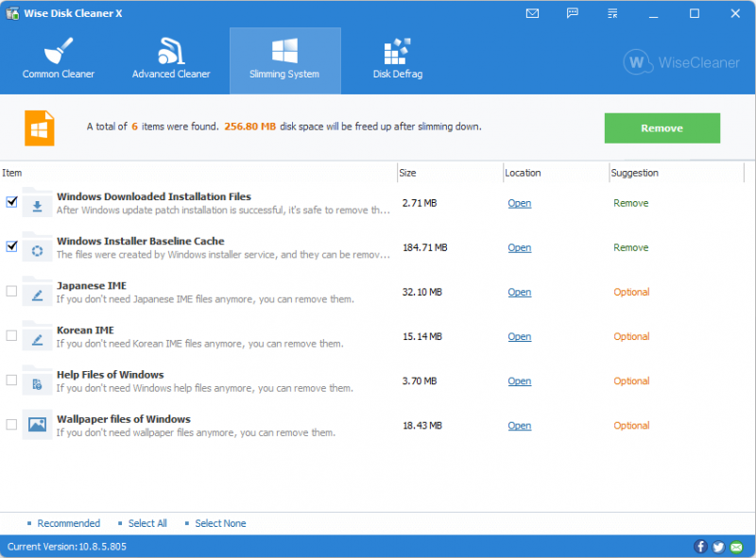
Task: Click the Current Version 10.8.5.805 text
Action: [66, 547]
